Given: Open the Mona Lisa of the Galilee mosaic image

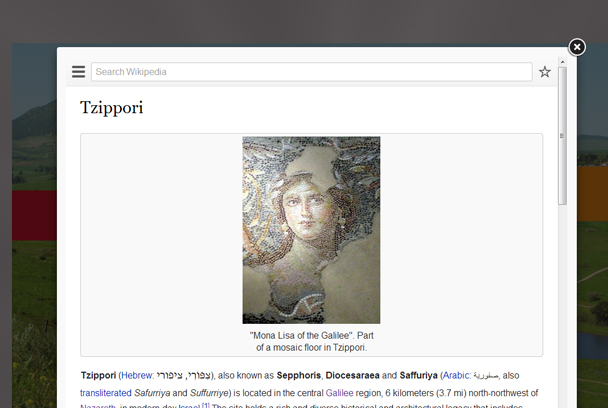Looking at the screenshot, I should click(311, 230).
